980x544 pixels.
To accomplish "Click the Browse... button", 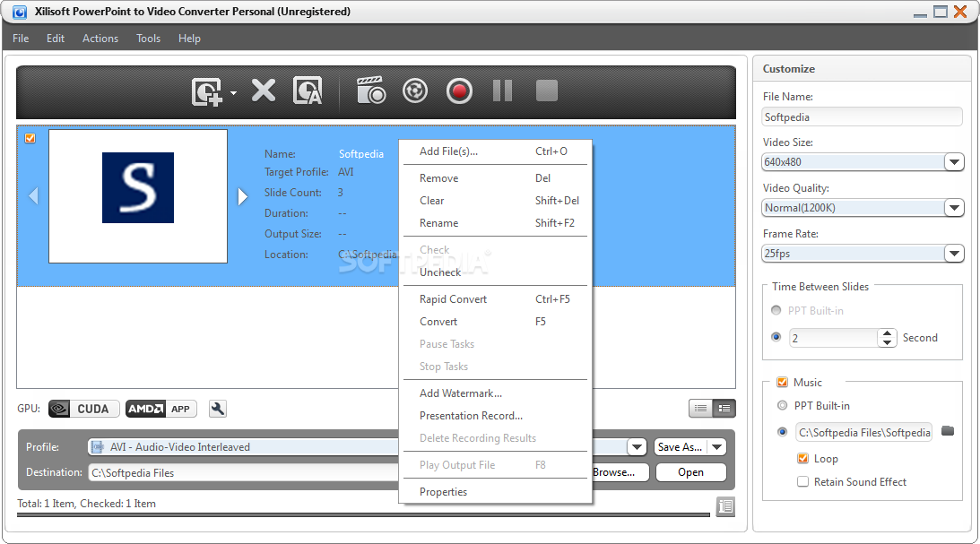I will click(620, 472).
